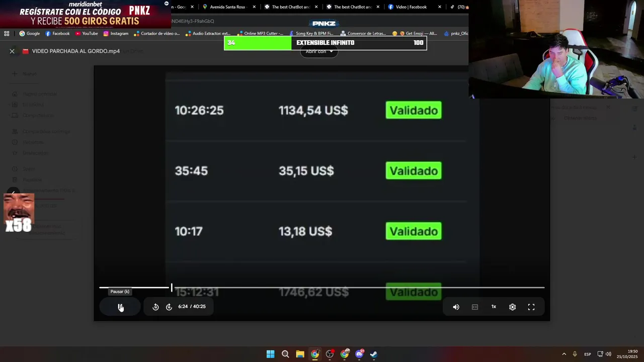
Task: Open the YouTube bookmark
Action: pos(87,34)
